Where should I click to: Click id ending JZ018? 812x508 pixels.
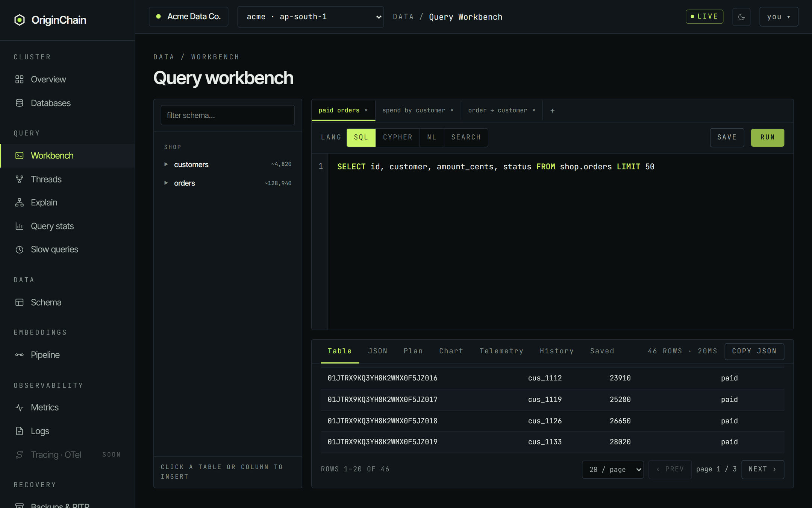tap(382, 421)
